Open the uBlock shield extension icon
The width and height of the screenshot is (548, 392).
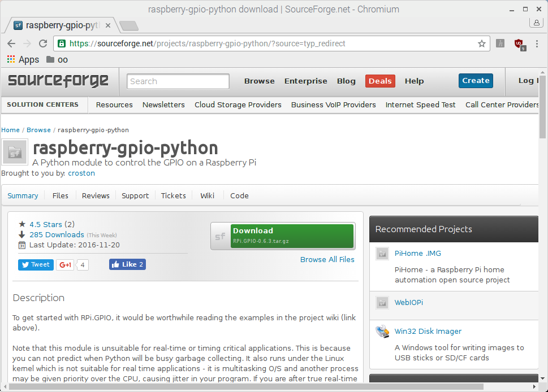520,44
